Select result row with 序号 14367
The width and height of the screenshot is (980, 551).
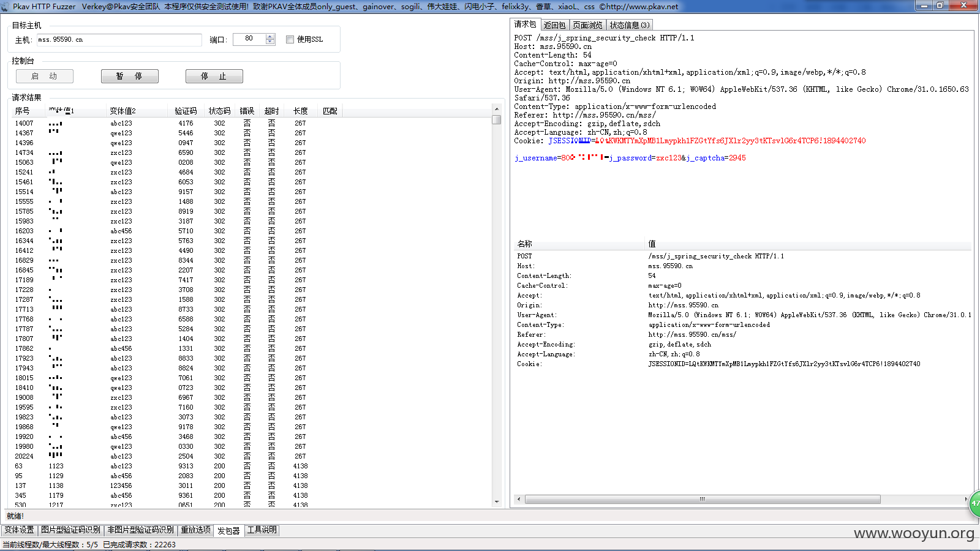[252, 133]
